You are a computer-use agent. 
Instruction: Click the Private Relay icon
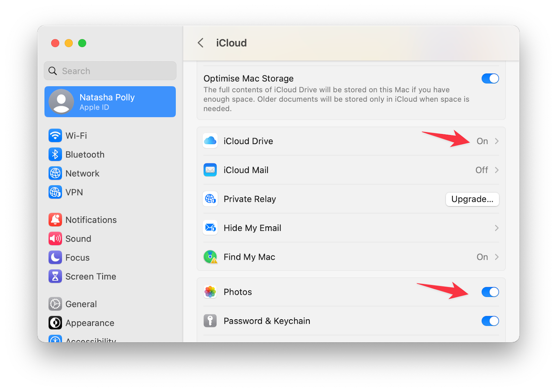pos(210,199)
